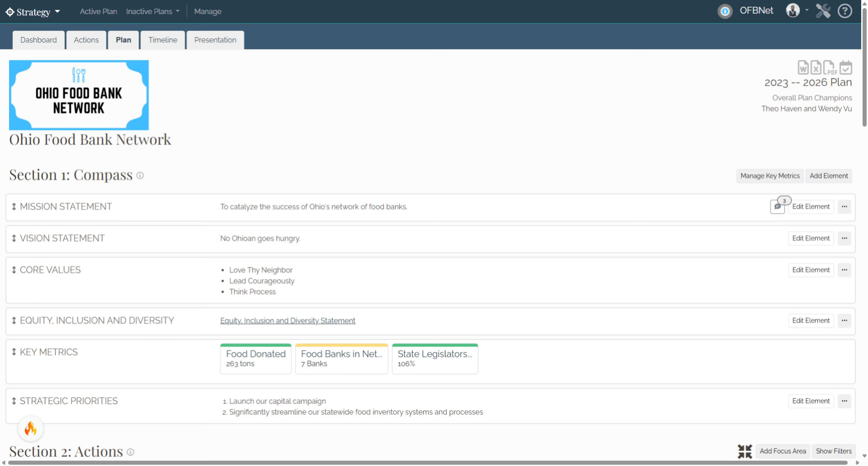Image resolution: width=868 pixels, height=466 pixels.
Task: Export plan as PDF icon
Action: (830, 67)
